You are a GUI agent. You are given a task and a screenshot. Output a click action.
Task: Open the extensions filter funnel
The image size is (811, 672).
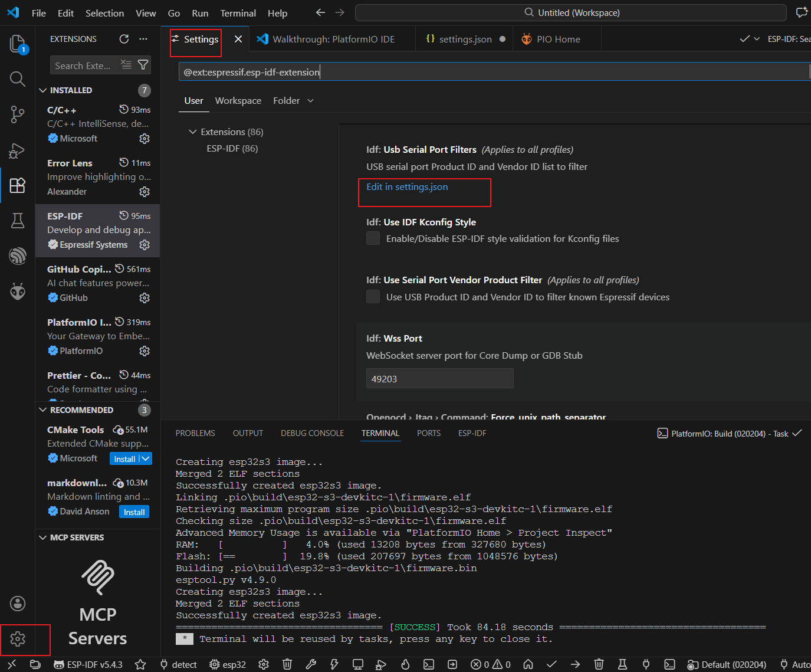[x=143, y=65]
